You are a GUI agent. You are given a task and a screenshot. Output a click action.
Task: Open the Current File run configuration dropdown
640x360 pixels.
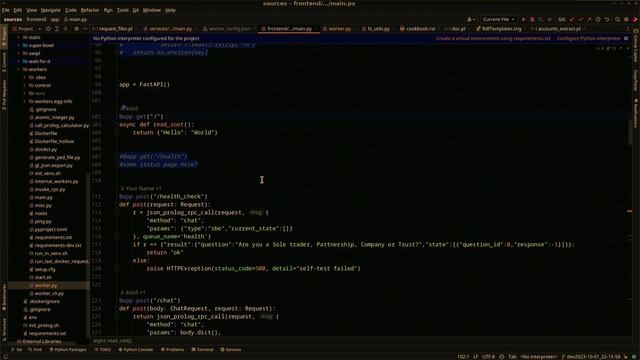tap(498, 20)
